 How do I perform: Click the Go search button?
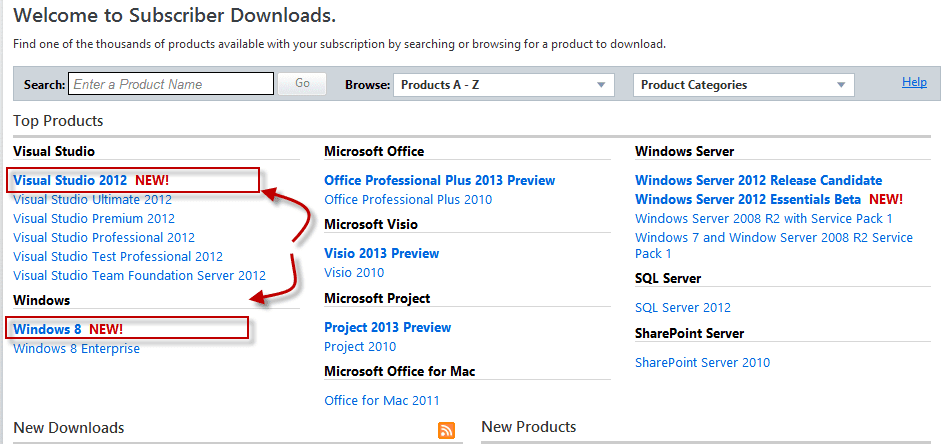[x=303, y=84]
